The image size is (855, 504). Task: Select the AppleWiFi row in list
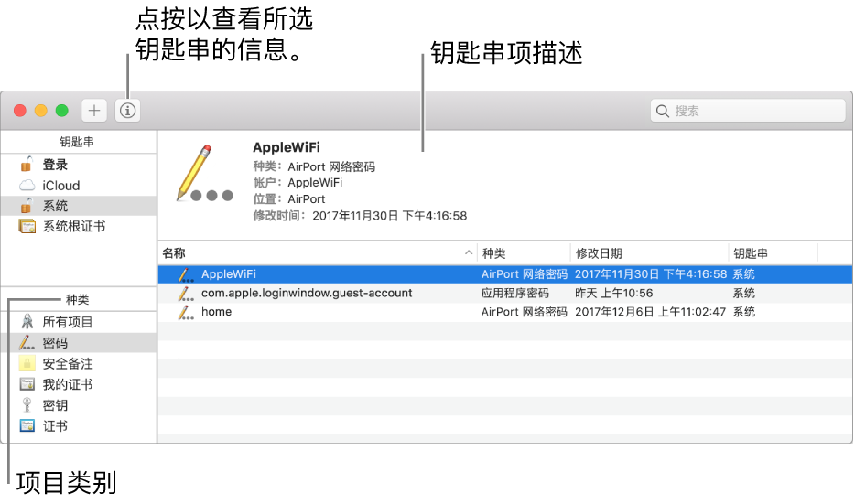tap(505, 274)
